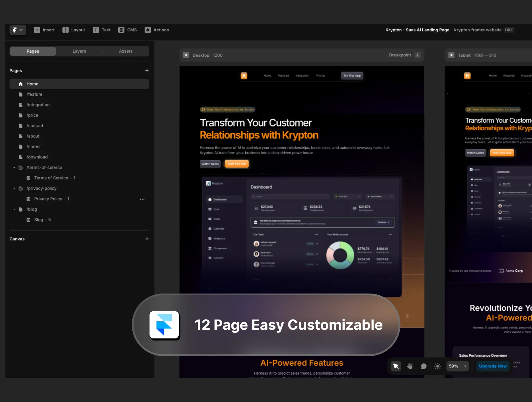The width and height of the screenshot is (532, 402).
Task: Preview the Desktop breakpoint play icon
Action: 186,55
